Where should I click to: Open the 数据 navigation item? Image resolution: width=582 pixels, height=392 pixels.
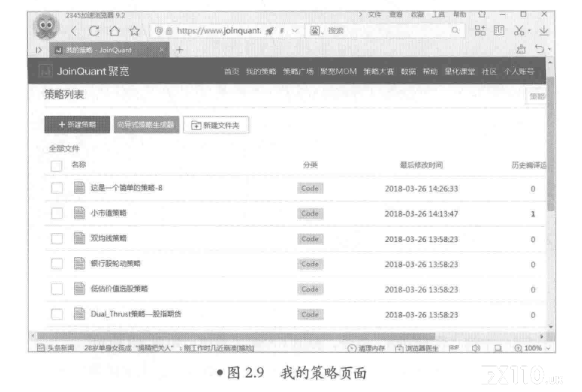pyautogui.click(x=409, y=72)
